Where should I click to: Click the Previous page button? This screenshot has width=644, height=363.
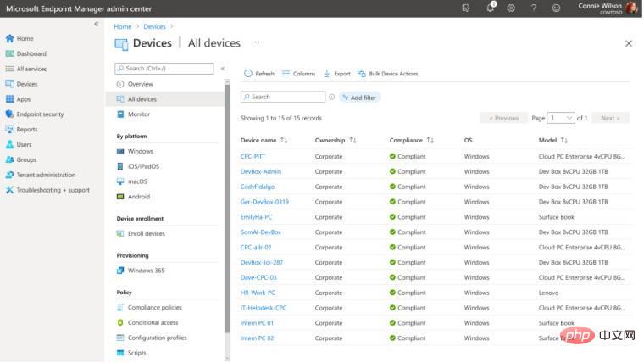[503, 118]
